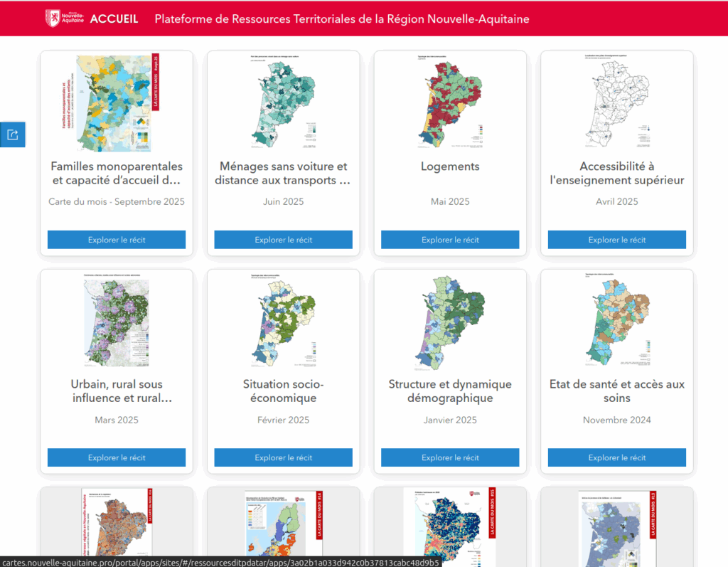This screenshot has height=567, width=728.
Task: Click Explorer le récit for Novembre 2024
Action: (x=616, y=457)
